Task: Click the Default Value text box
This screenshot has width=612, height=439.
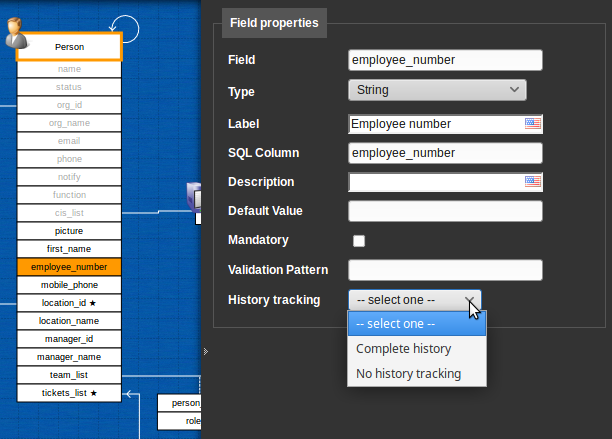Action: click(x=445, y=211)
